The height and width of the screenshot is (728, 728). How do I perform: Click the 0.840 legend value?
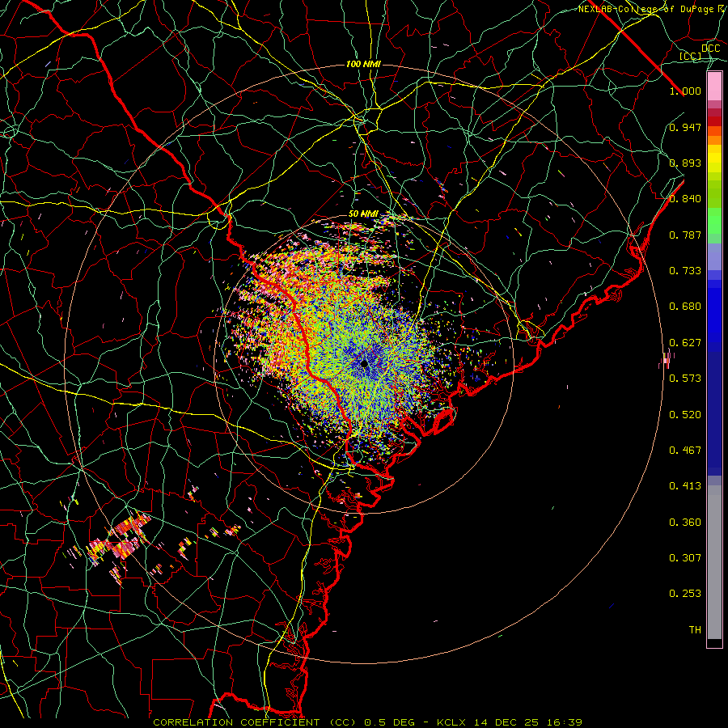pos(685,199)
